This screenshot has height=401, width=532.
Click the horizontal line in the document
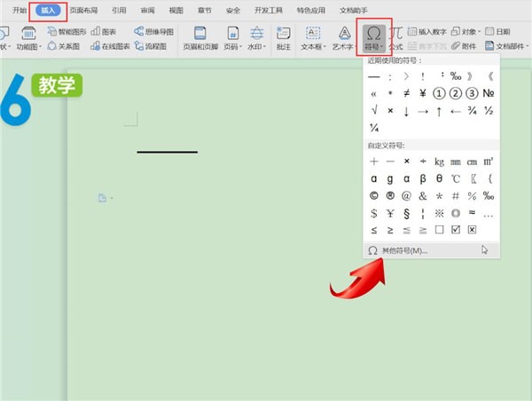[167, 152]
